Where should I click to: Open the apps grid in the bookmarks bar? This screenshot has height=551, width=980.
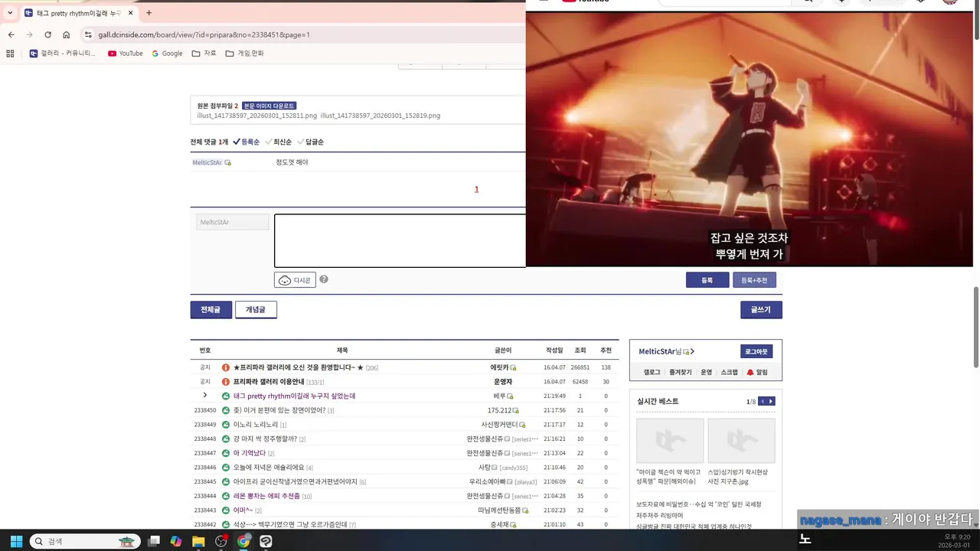click(10, 54)
